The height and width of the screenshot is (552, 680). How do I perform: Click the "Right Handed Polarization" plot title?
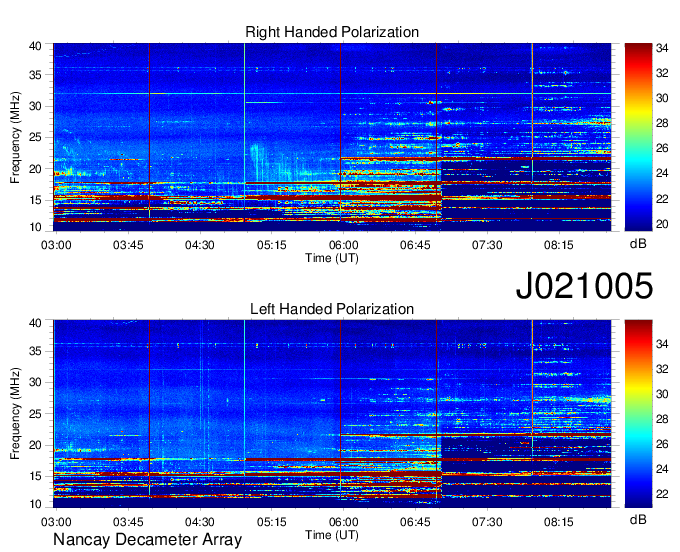click(332, 32)
